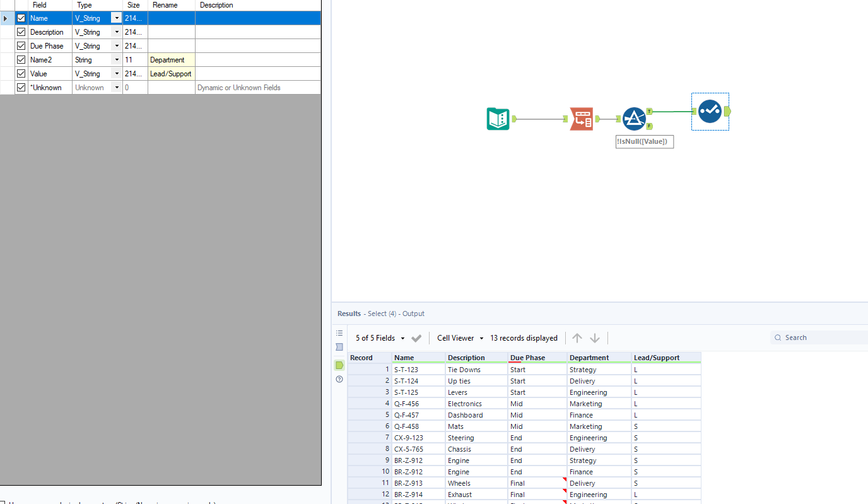This screenshot has height=504, width=868.
Task: Toggle the *Unknown field checkbox
Action: click(x=21, y=87)
